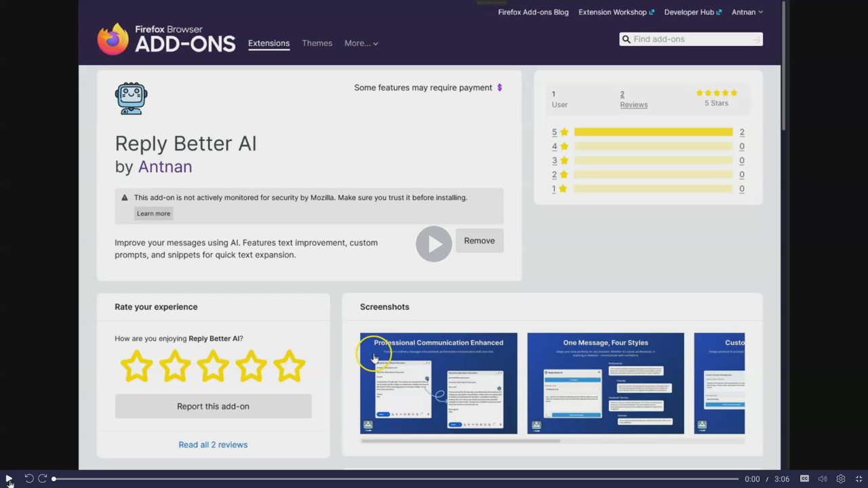Click the Learn more button
Screen dimensions: 868x488
(153, 213)
